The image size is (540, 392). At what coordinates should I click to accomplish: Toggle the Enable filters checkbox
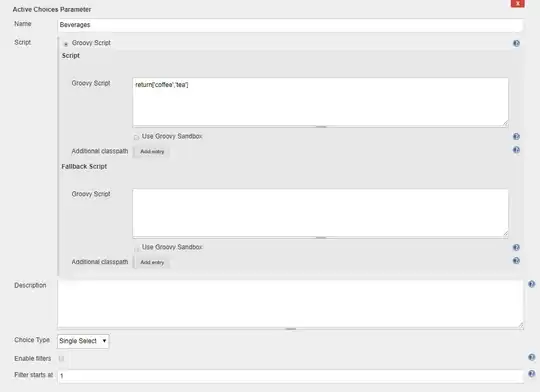click(61, 359)
